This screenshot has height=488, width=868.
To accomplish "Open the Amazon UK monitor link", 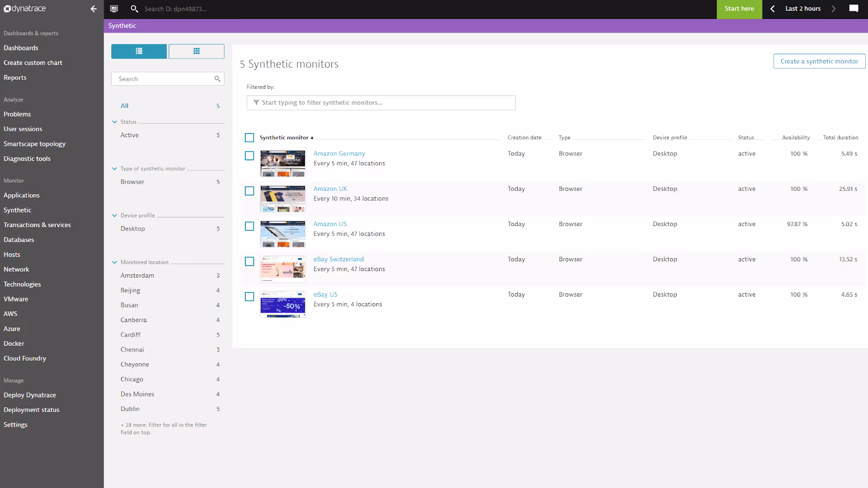I will [x=330, y=189].
